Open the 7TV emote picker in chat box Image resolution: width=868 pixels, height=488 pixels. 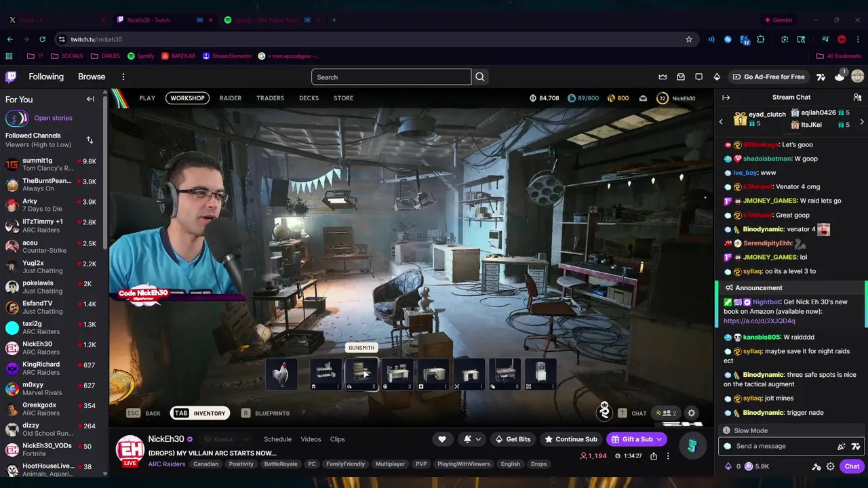pyautogui.click(x=856, y=446)
